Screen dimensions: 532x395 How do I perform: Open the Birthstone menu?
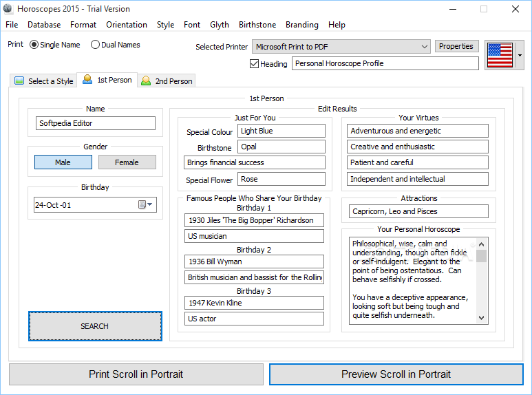[x=257, y=25]
